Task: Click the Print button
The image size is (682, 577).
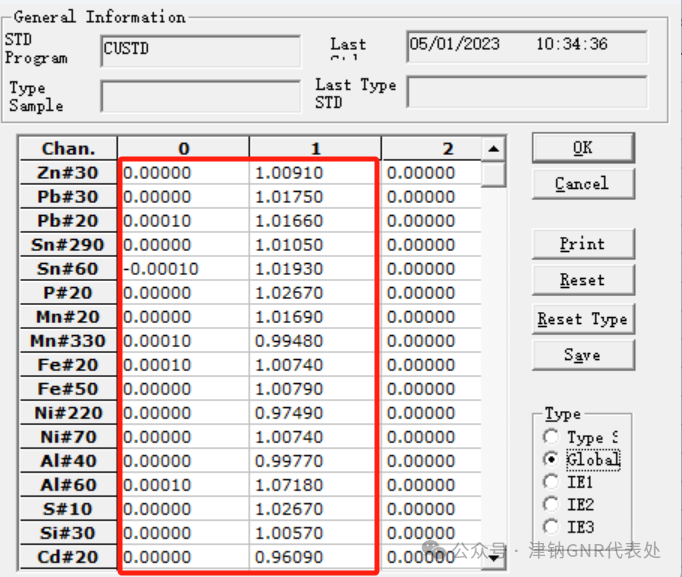Action: pyautogui.click(x=583, y=244)
